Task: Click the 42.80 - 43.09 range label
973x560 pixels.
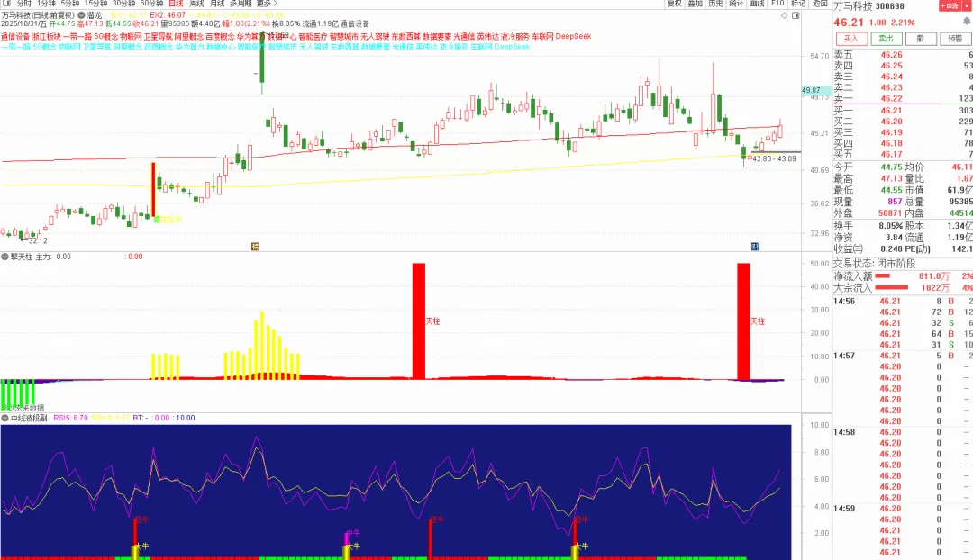Action: click(775, 158)
